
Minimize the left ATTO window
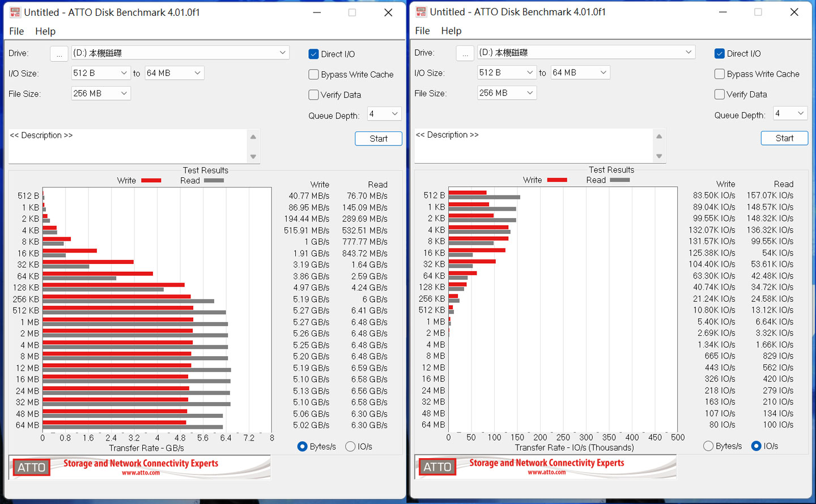[317, 12]
